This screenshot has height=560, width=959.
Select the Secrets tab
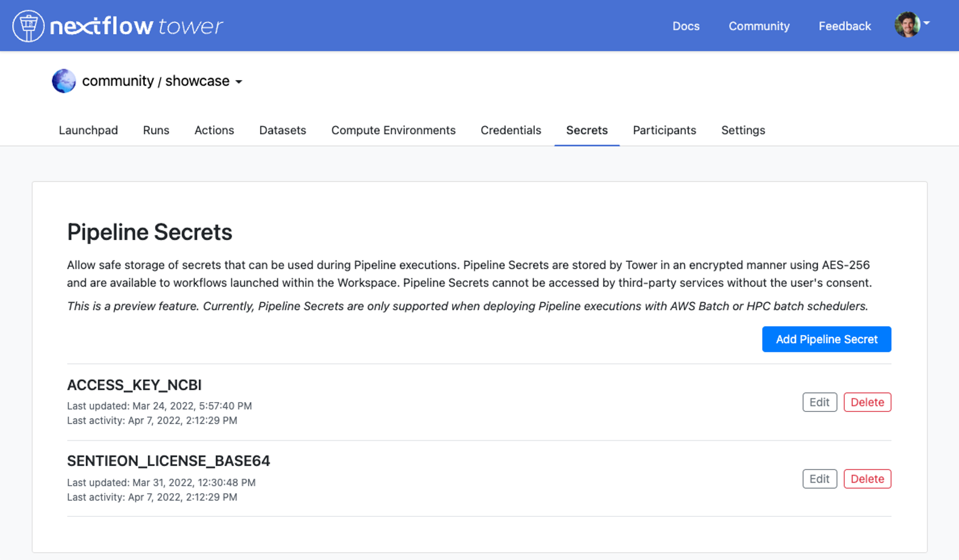click(x=587, y=130)
